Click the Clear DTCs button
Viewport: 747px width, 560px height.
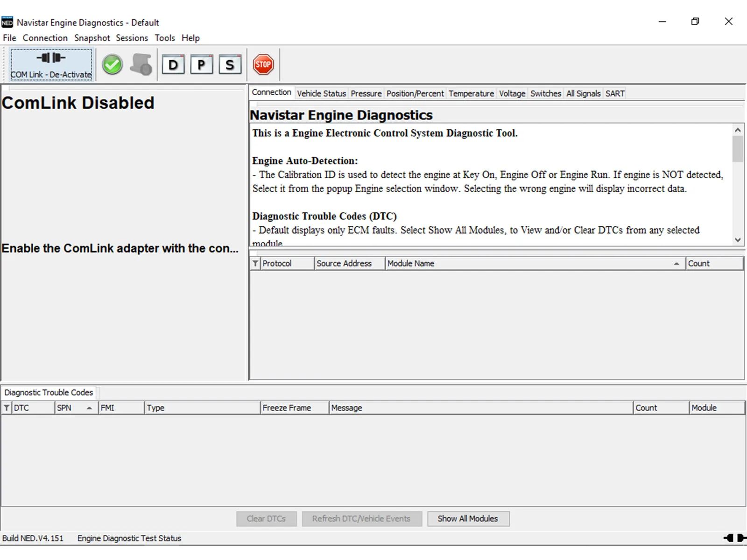[266, 518]
